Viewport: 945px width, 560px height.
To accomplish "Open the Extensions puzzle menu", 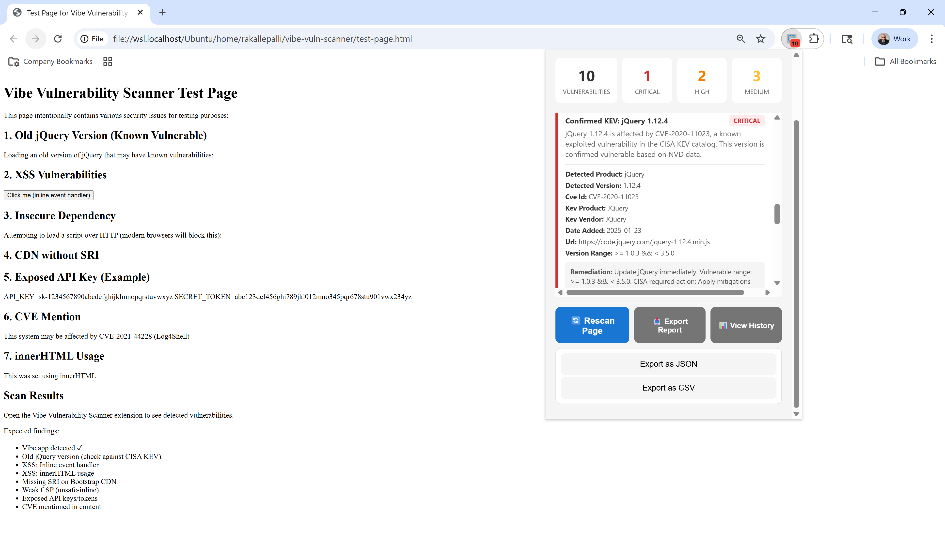I will 814,39.
